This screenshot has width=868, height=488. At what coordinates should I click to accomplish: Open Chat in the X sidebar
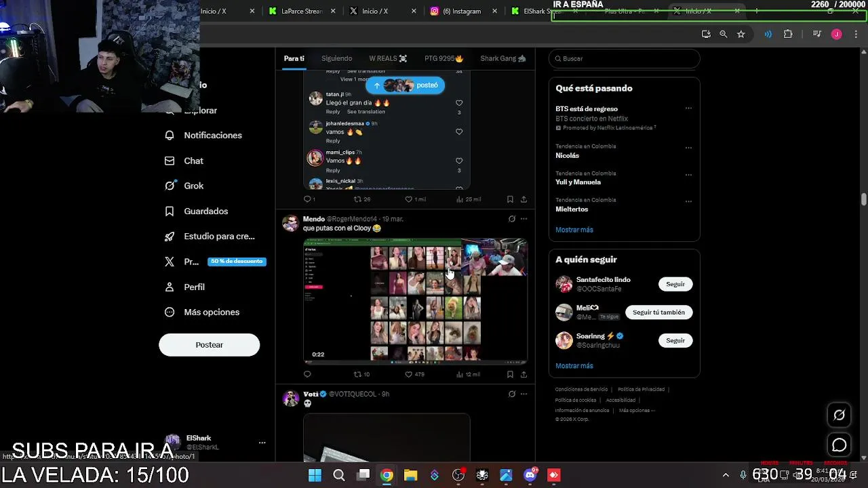184,161
